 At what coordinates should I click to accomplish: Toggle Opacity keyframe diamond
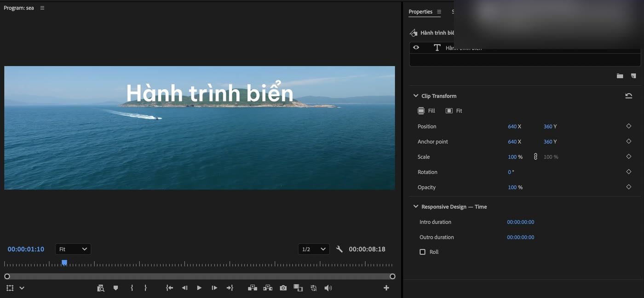tap(629, 187)
